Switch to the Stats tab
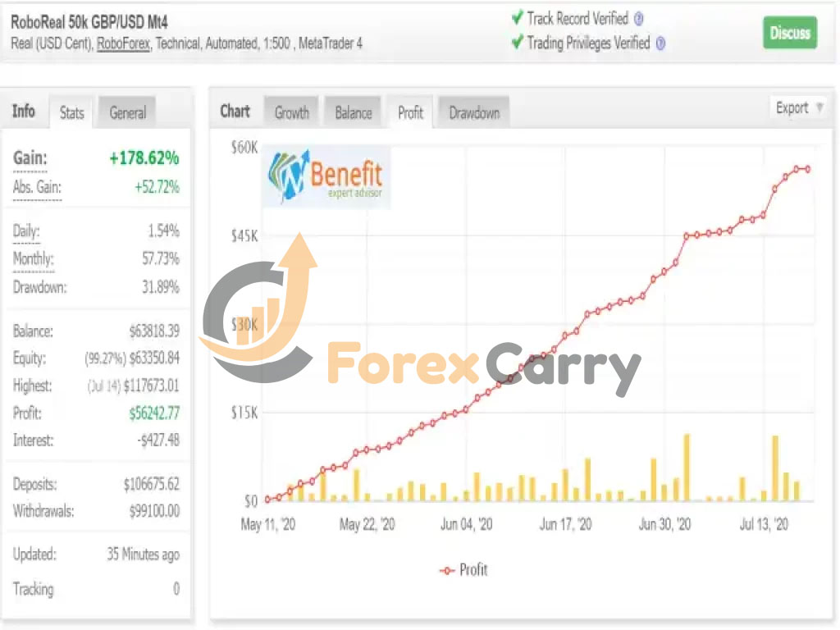 click(x=72, y=112)
